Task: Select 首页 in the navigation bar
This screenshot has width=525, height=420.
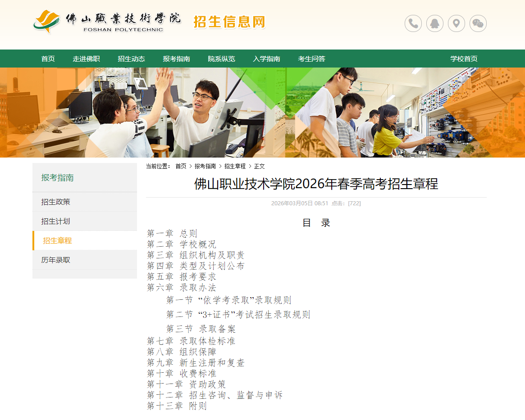Action: click(x=48, y=59)
